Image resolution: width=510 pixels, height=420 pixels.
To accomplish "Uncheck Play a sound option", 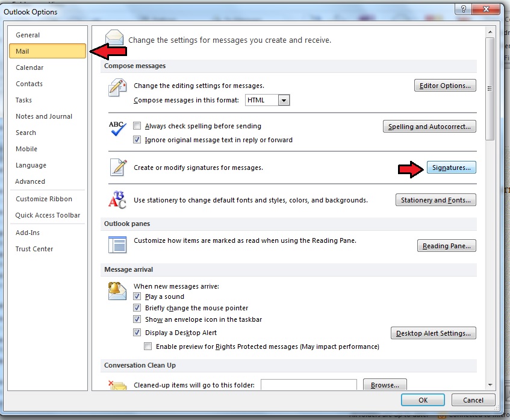I will (x=137, y=296).
